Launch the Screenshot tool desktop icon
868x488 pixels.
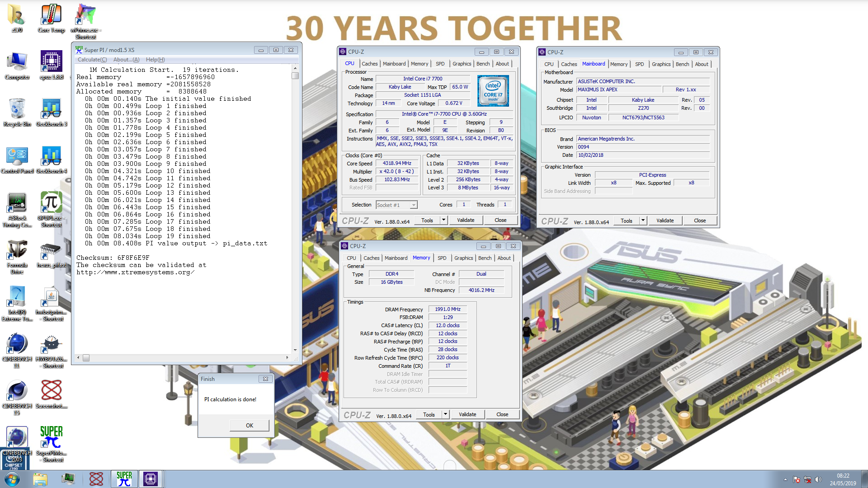pyautogui.click(x=51, y=394)
